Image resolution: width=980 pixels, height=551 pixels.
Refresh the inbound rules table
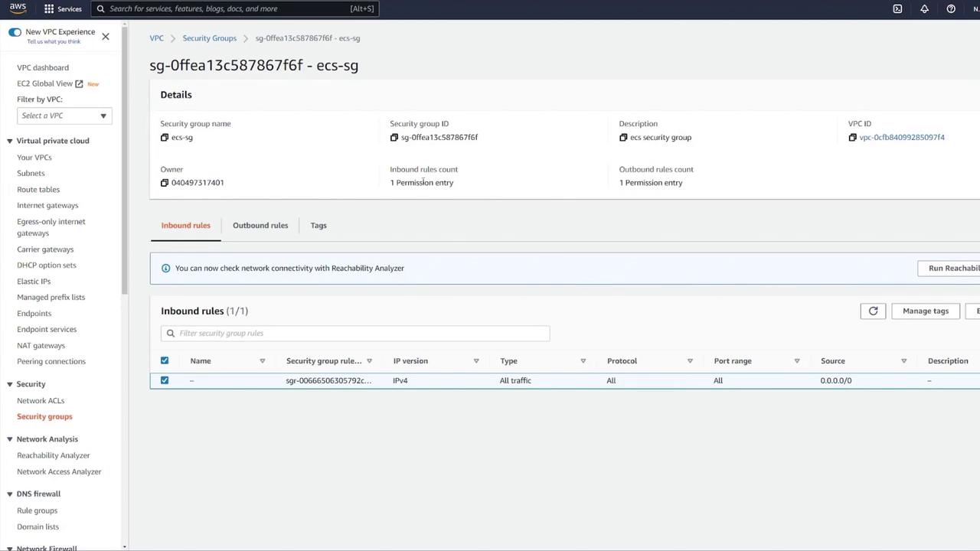[873, 311]
